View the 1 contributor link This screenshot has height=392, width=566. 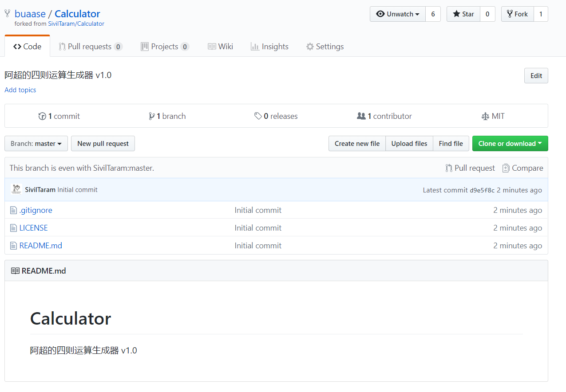pyautogui.click(x=384, y=116)
